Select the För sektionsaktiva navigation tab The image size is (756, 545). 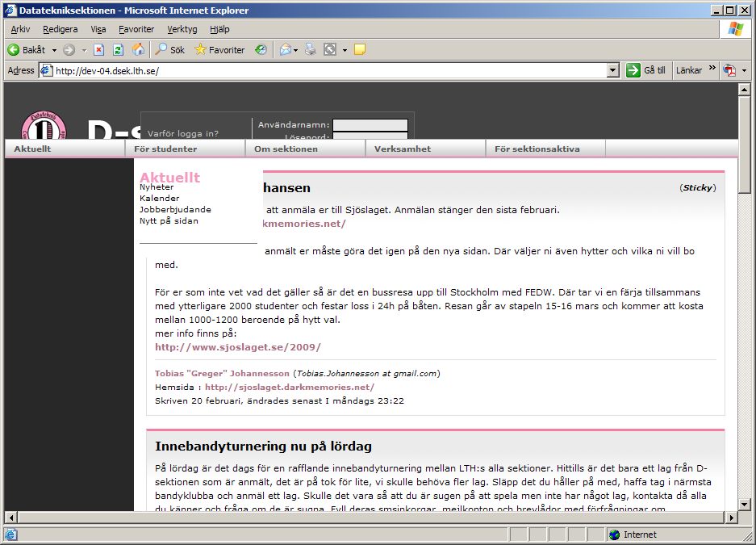(545, 149)
